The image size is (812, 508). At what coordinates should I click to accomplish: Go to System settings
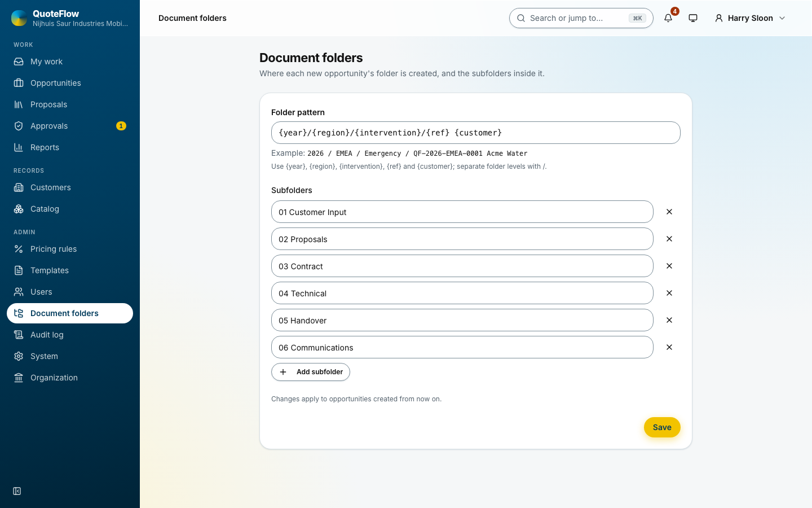coord(70,356)
